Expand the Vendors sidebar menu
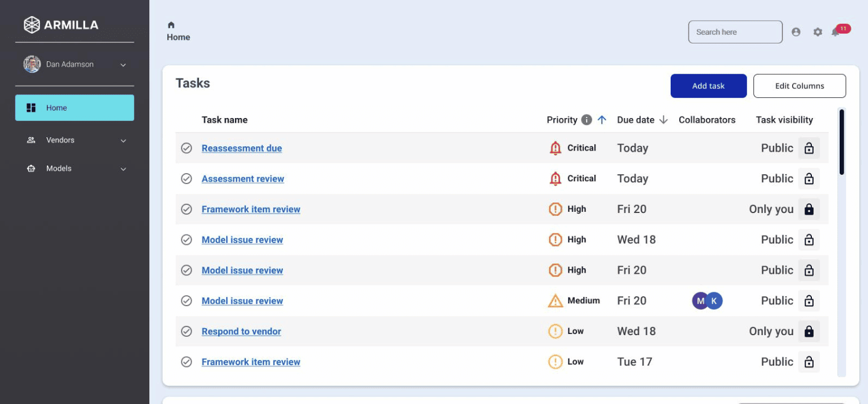The height and width of the screenshot is (404, 868). tap(123, 140)
